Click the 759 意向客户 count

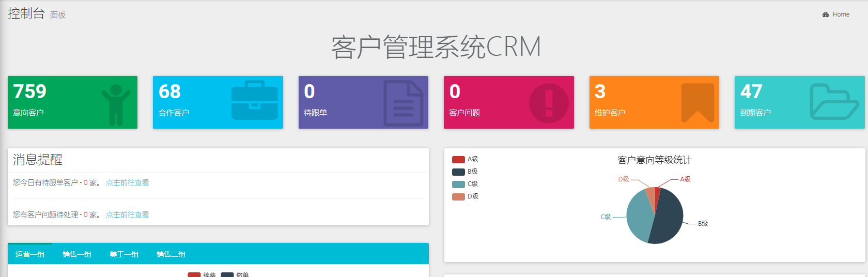point(30,91)
